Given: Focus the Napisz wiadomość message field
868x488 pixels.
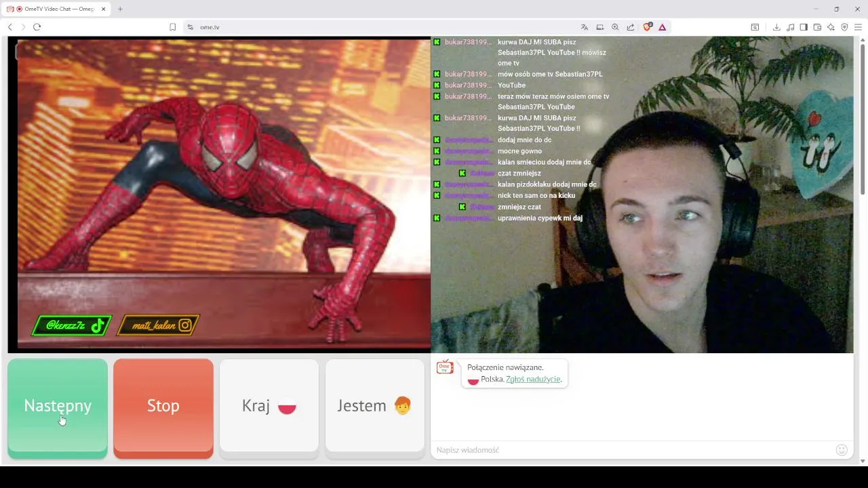Looking at the screenshot, I should [634, 450].
